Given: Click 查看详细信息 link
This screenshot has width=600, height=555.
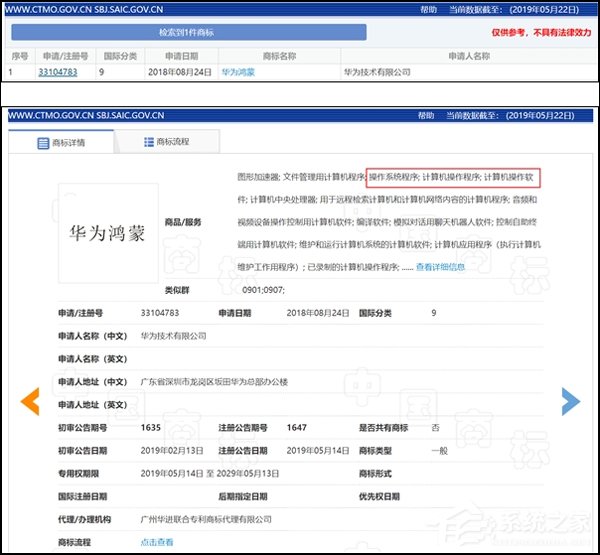Looking at the screenshot, I should pyautogui.click(x=440, y=267).
